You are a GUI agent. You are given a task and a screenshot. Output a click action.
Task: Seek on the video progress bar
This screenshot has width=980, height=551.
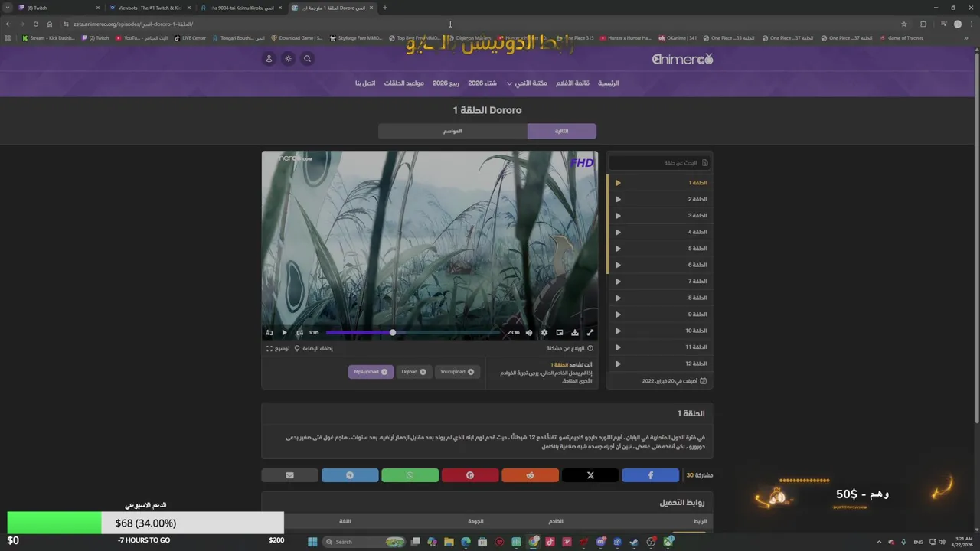coord(413,332)
